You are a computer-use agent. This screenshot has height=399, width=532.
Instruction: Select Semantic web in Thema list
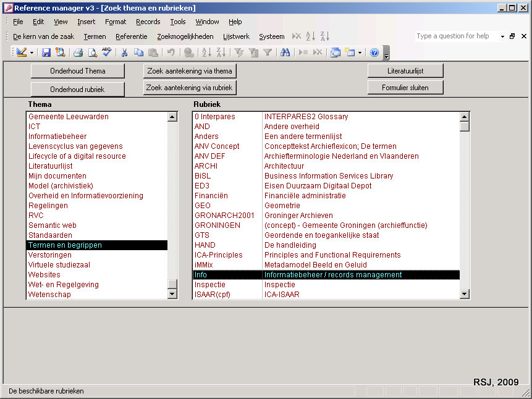[53, 225]
